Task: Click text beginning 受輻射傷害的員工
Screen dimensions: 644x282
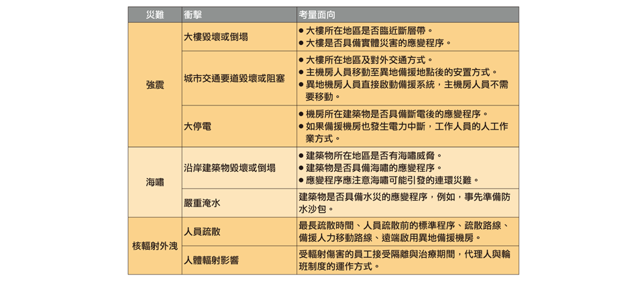Action: tap(405, 261)
